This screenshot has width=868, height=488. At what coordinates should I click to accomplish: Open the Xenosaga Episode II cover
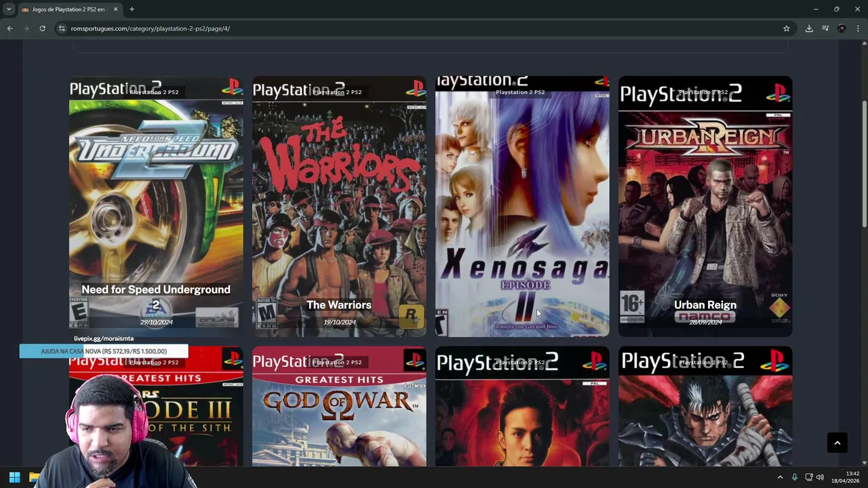pyautogui.click(x=522, y=206)
